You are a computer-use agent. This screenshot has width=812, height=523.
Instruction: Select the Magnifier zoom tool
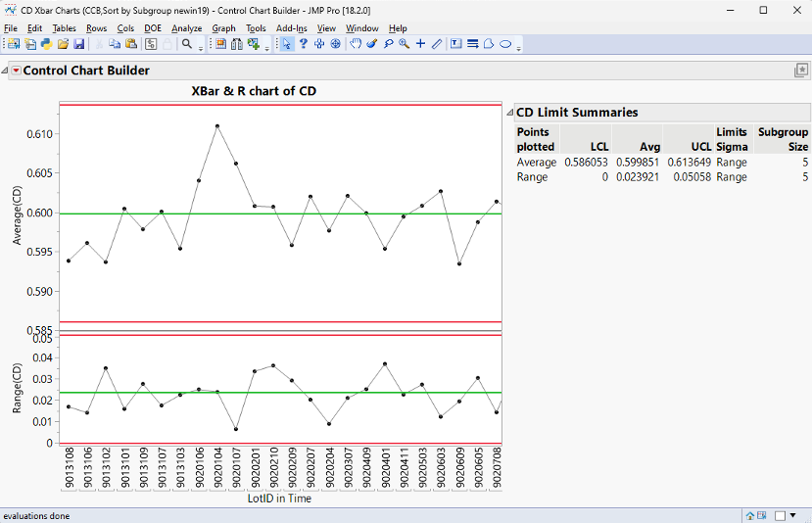tap(404, 44)
